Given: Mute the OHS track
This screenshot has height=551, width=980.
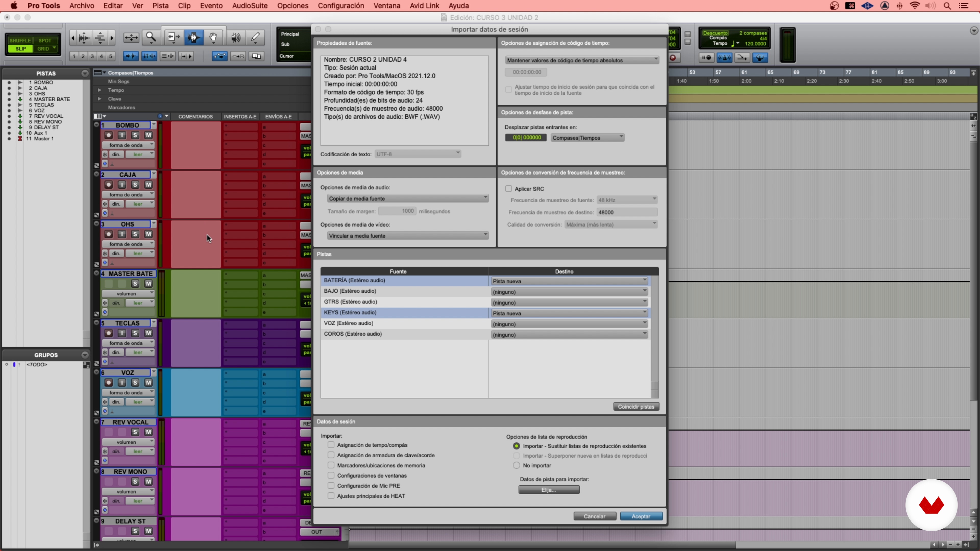Looking at the screenshot, I should coord(148,234).
